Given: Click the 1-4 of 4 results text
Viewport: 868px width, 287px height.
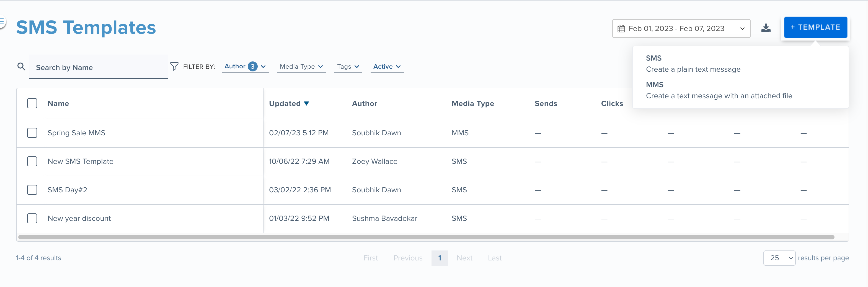Looking at the screenshot, I should [38, 258].
